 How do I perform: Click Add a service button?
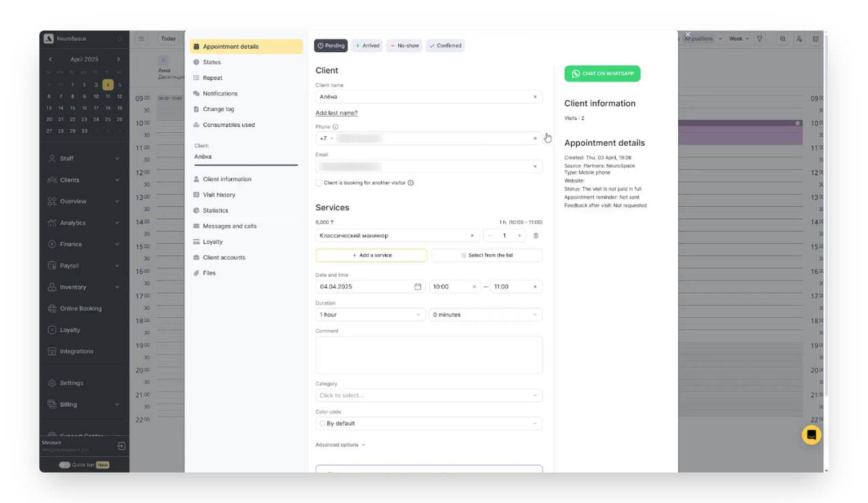coord(372,256)
